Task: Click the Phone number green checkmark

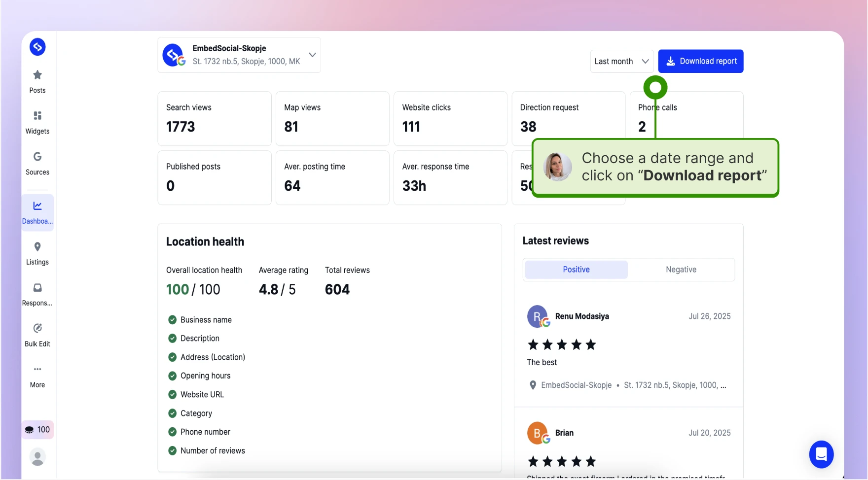Action: pyautogui.click(x=172, y=432)
